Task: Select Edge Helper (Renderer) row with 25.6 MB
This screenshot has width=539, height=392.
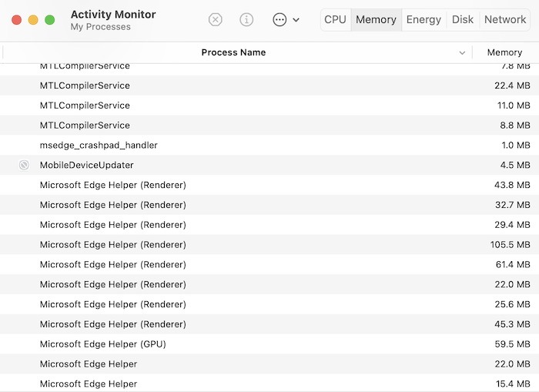Action: pos(269,304)
